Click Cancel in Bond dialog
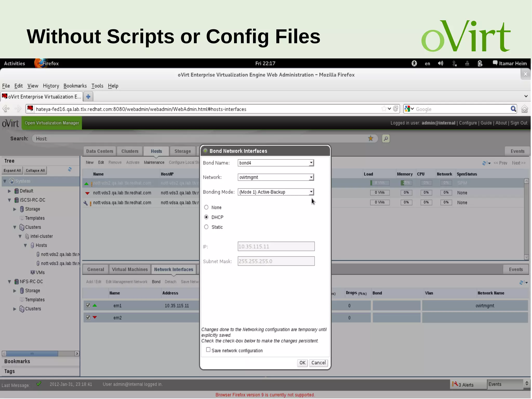This screenshot has height=399, width=532. coord(318,363)
